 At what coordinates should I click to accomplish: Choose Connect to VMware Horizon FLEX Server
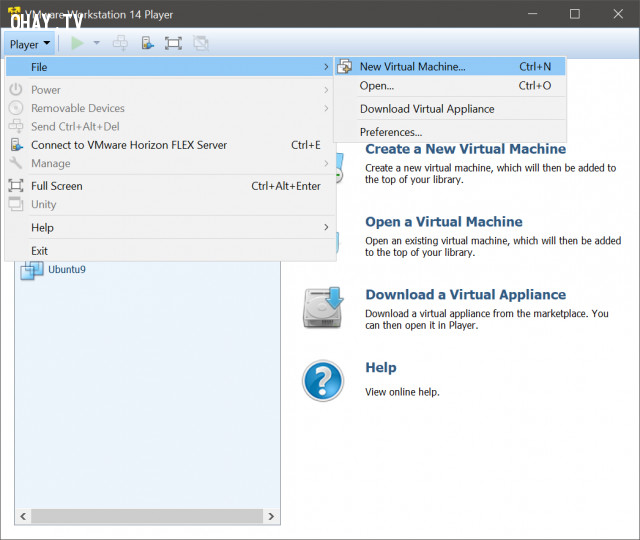(x=169, y=145)
